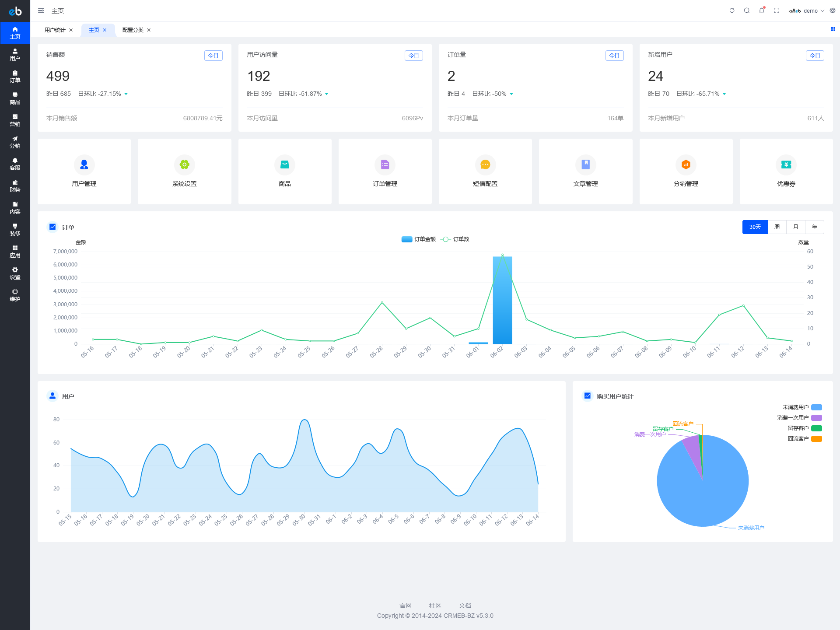This screenshot has height=630, width=840.
Task: Open the tabs grid menu at right
Action: click(833, 29)
